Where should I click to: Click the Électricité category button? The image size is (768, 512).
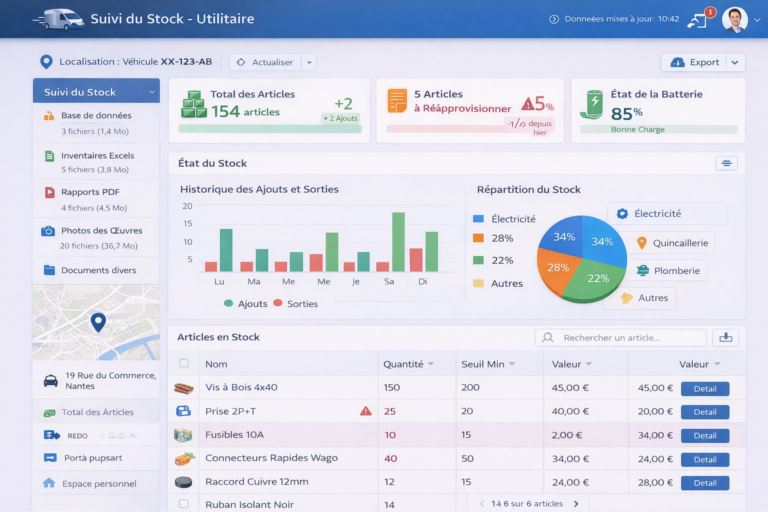pyautogui.click(x=666, y=213)
